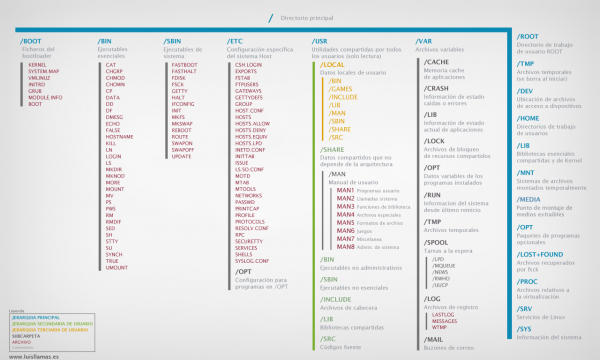
Task: Click 'SUBCARPETA' legend entry
Action: point(26,336)
